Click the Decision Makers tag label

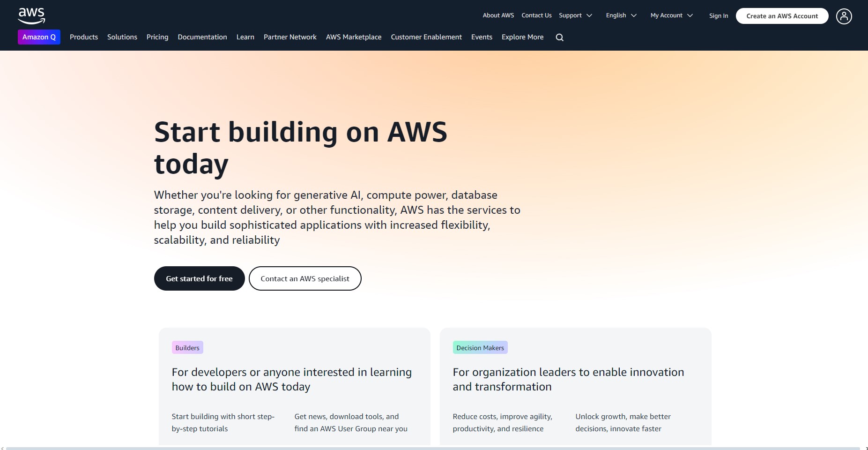[480, 348]
